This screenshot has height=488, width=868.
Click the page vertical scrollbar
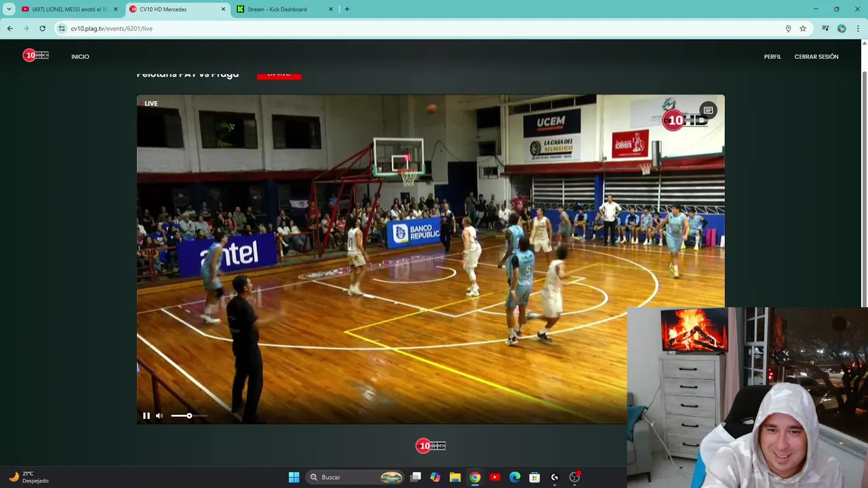[x=864, y=188]
